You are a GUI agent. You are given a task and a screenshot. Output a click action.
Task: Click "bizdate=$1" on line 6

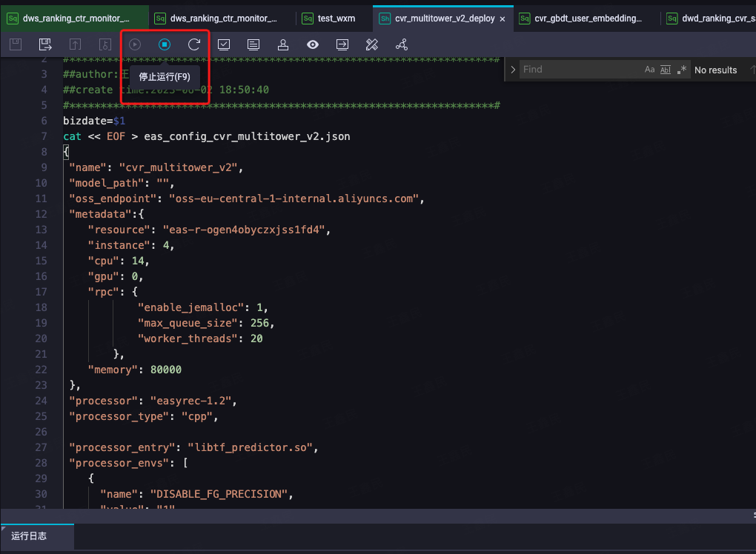(x=94, y=121)
